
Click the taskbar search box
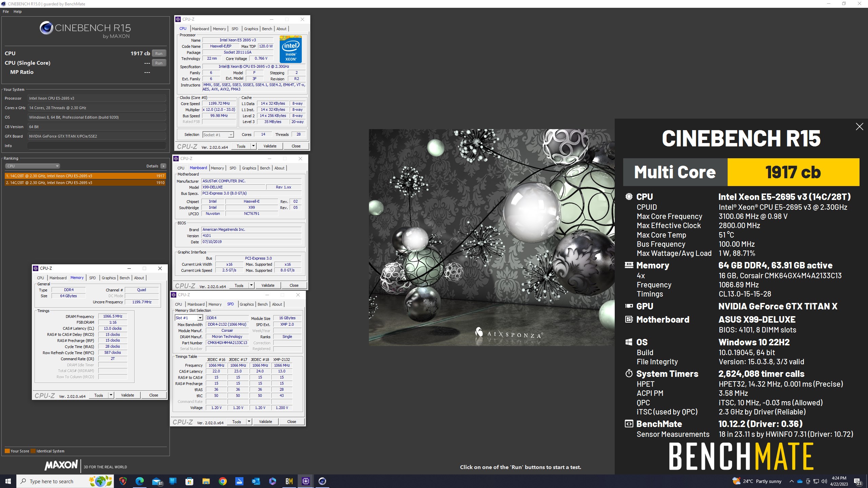coord(65,481)
